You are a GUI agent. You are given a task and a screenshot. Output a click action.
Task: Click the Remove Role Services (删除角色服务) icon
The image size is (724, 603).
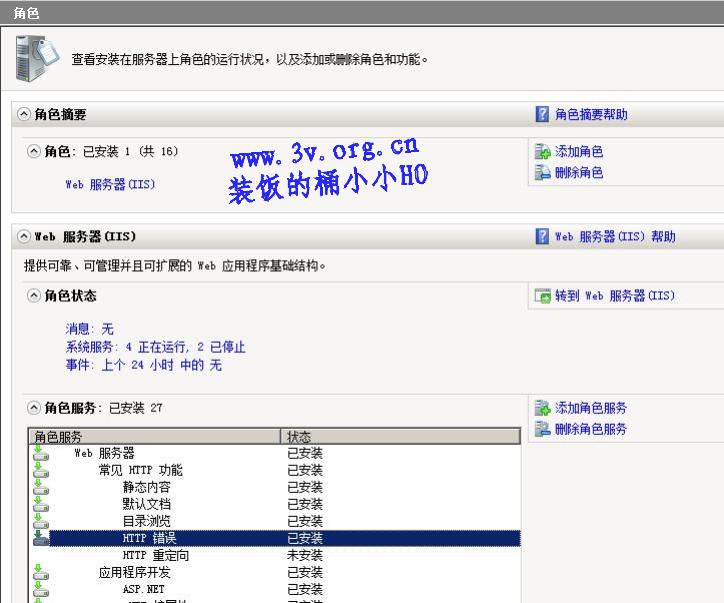[543, 429]
